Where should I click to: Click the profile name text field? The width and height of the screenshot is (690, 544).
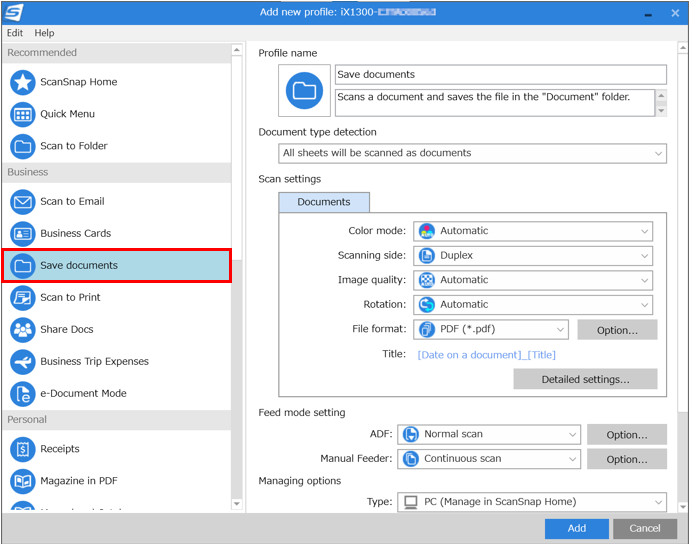[501, 75]
